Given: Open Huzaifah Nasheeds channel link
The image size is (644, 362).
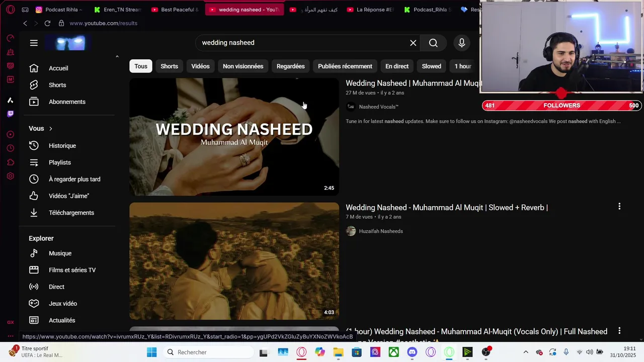Looking at the screenshot, I should tap(381, 231).
